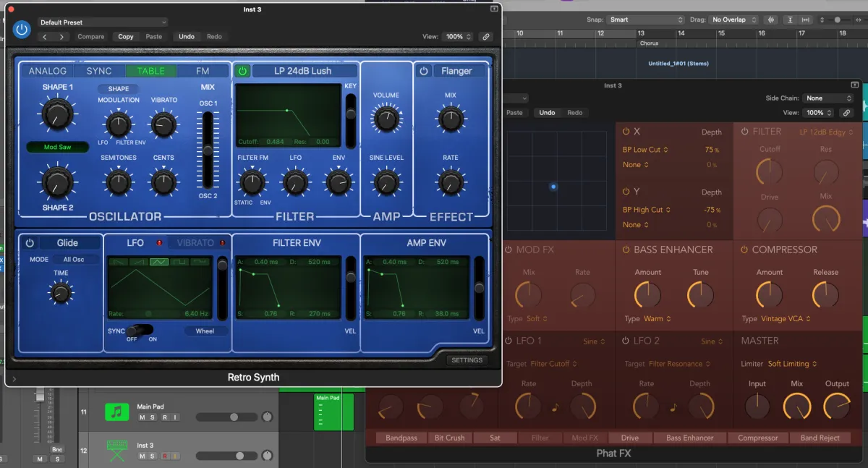Switch oscillator to the ANALOG tab
Screen dimensions: 868x468
tap(48, 71)
